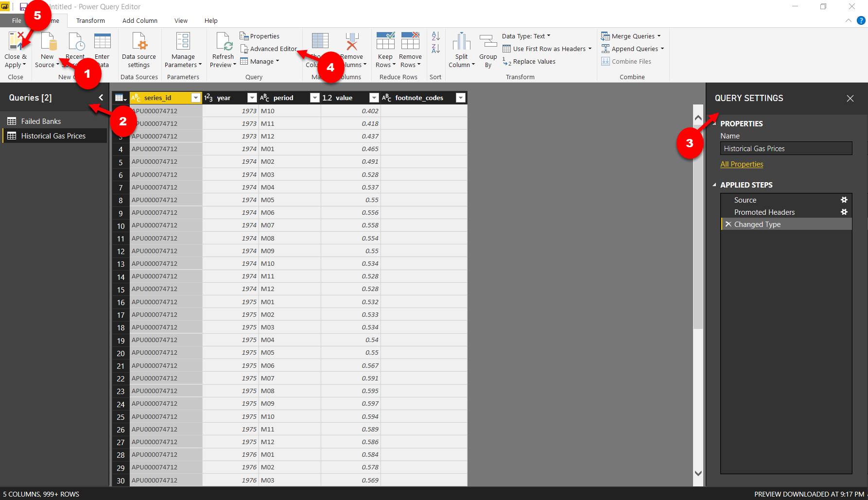Collapse the Queries pane

click(x=101, y=97)
